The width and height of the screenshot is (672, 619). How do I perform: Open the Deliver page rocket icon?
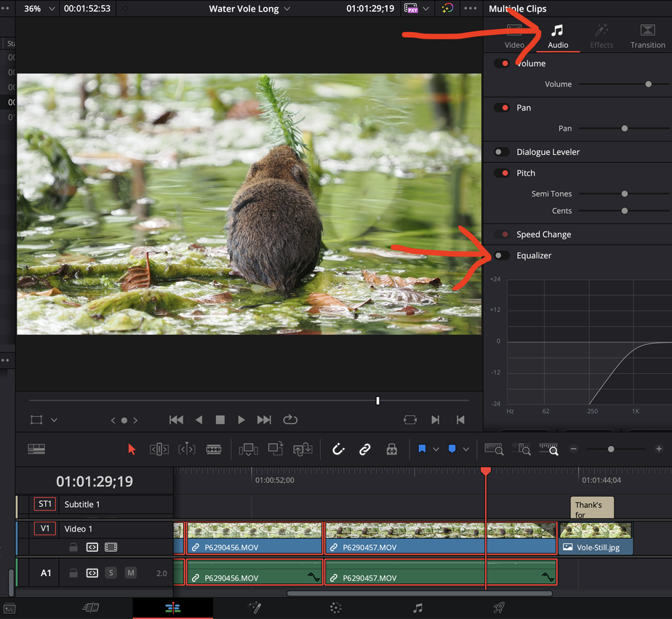(499, 608)
